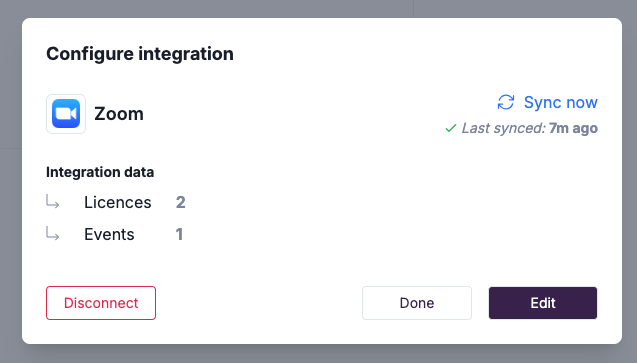Click the Done button
This screenshot has width=637, height=363.
(x=417, y=303)
